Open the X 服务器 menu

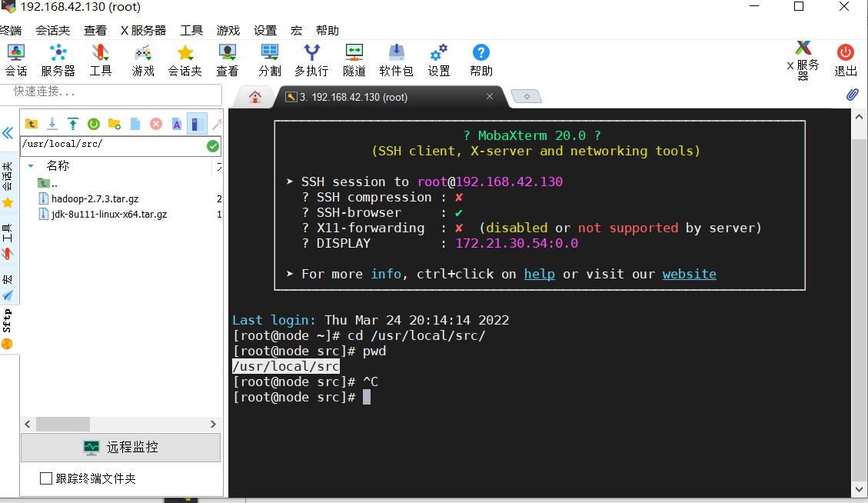[143, 31]
